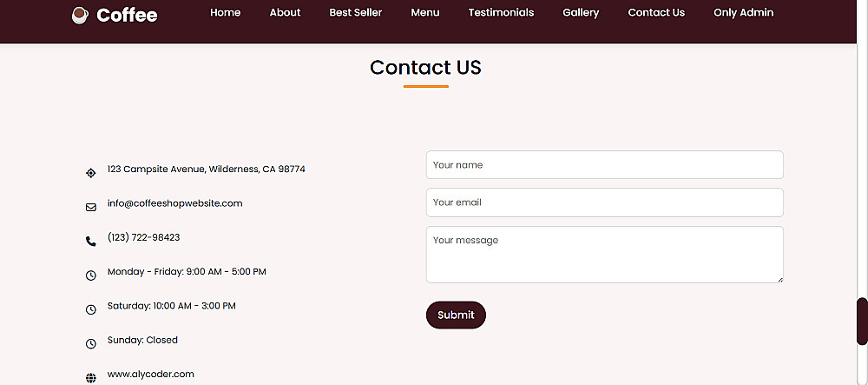Image resolution: width=868 pixels, height=385 pixels.
Task: Click the info@coffeeshopwebsite.com email text
Action: tap(175, 203)
